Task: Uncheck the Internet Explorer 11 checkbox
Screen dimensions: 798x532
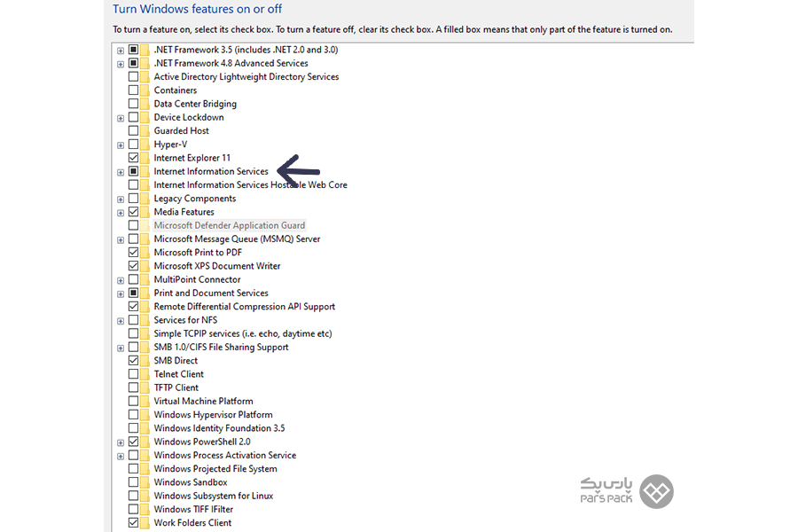Action: click(133, 158)
